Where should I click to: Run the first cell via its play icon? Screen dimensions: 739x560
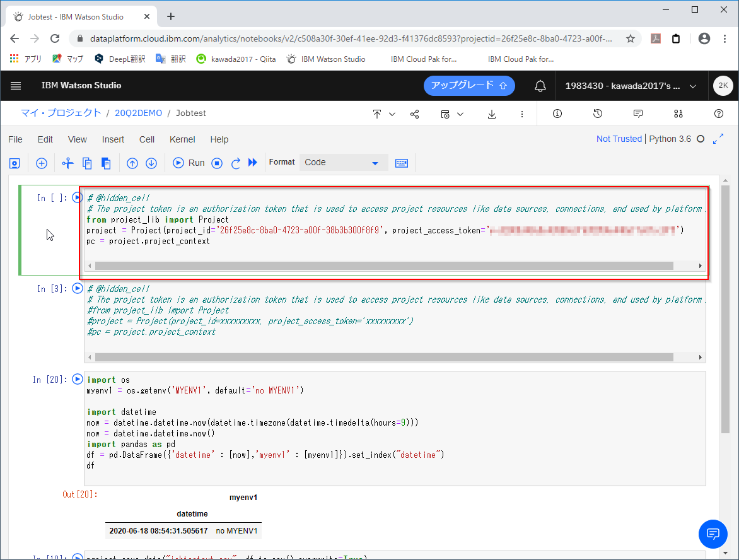point(78,197)
